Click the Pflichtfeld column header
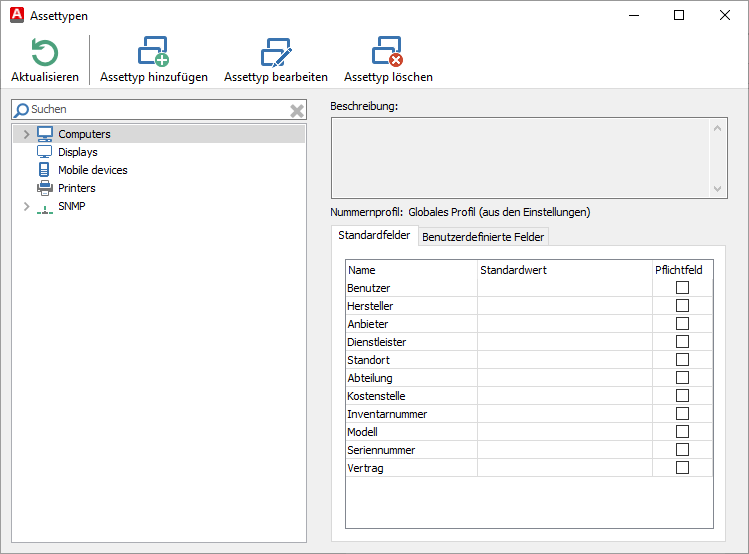The image size is (749, 554). (x=683, y=270)
